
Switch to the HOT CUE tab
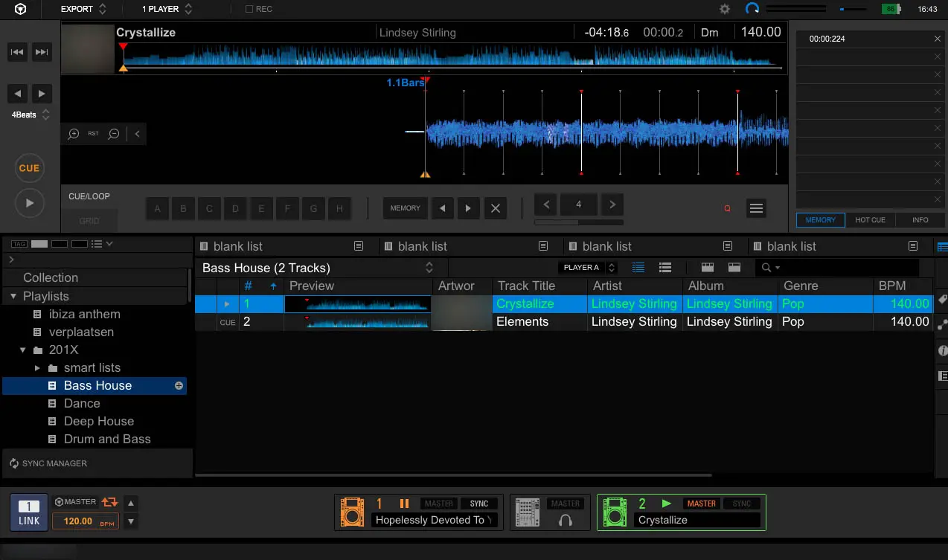tap(870, 220)
